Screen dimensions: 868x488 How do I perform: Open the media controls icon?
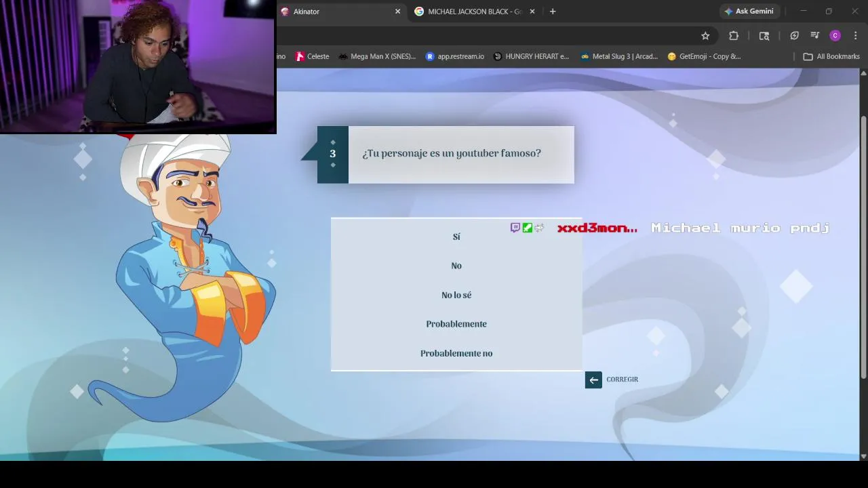(815, 36)
